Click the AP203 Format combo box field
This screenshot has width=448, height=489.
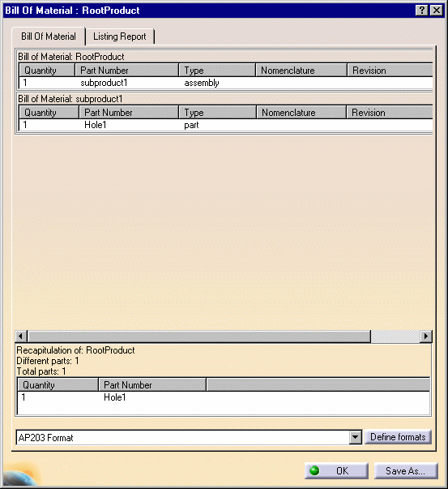[183, 438]
